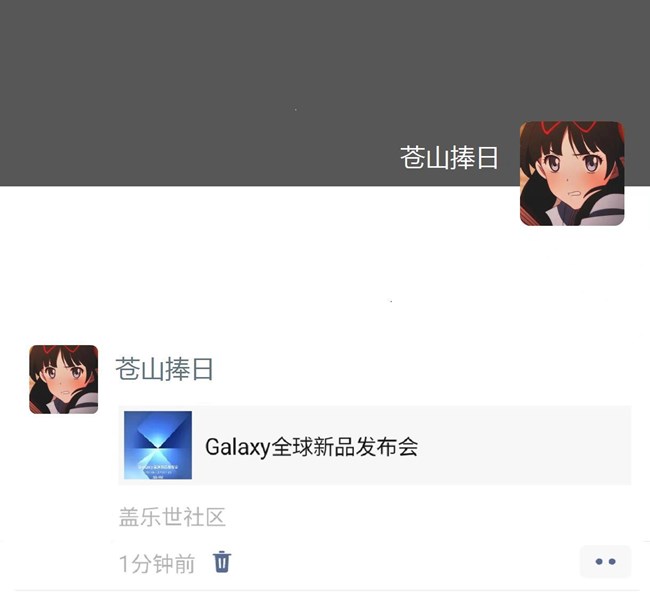This screenshot has height=597, width=650.
Task: Tap the blue X graphic in the link card
Action: [x=158, y=445]
